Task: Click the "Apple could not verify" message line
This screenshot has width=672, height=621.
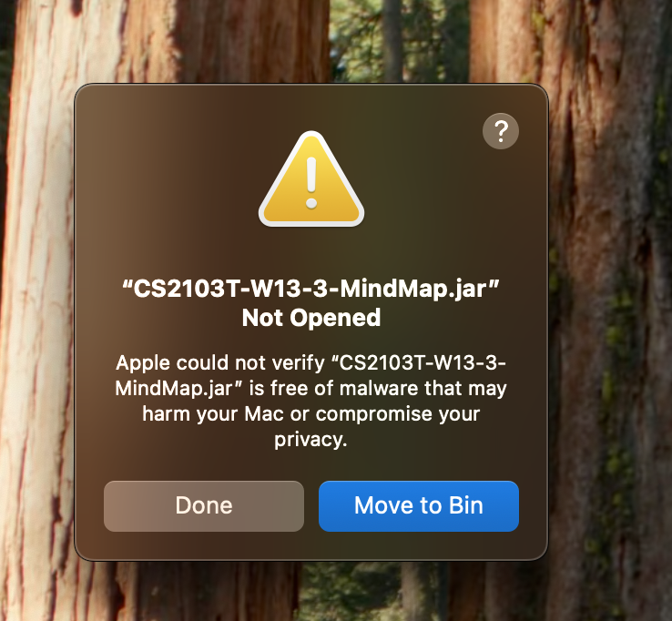Action: click(x=311, y=363)
